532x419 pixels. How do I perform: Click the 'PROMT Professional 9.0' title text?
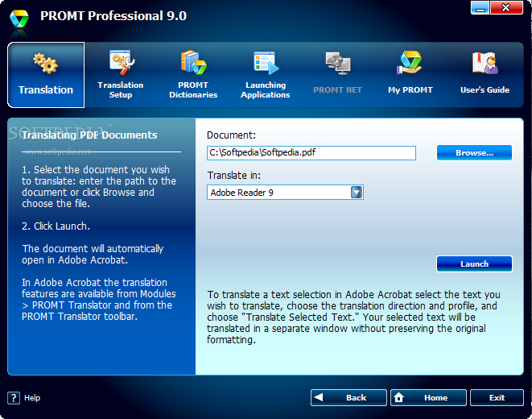[113, 16]
